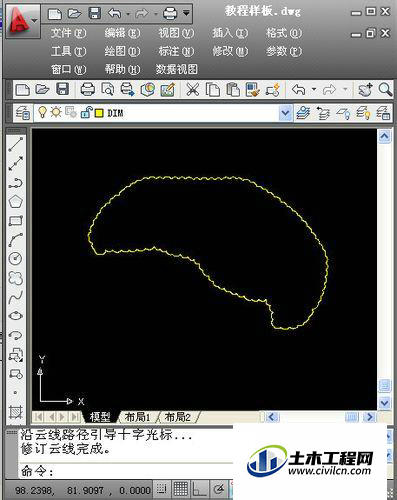Switch to the 布局1 tab
The image size is (397, 500).
[x=138, y=417]
